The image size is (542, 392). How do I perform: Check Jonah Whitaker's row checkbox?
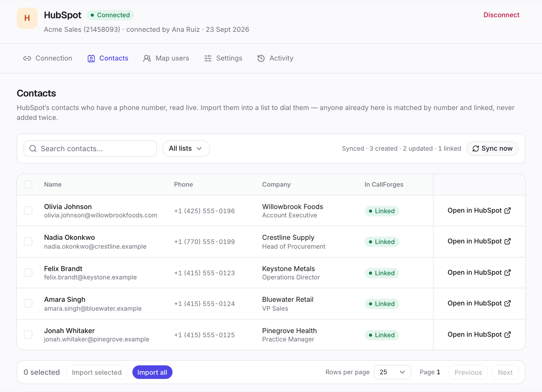(x=28, y=335)
